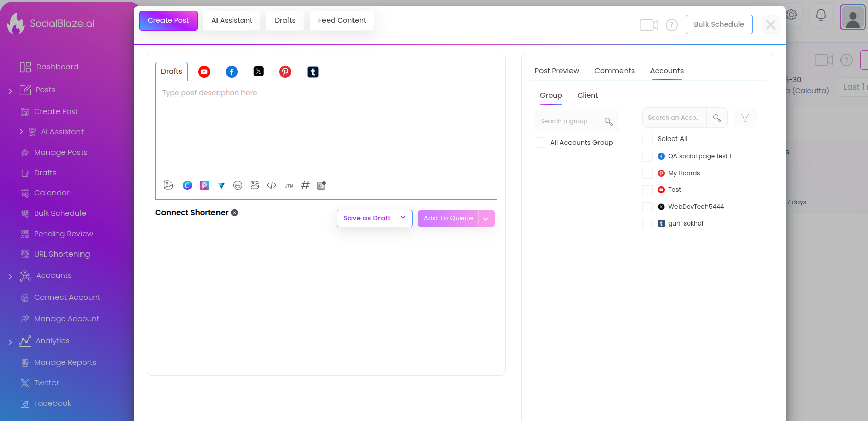
Task: Select the Facebook platform tab icon
Action: pyautogui.click(x=232, y=72)
